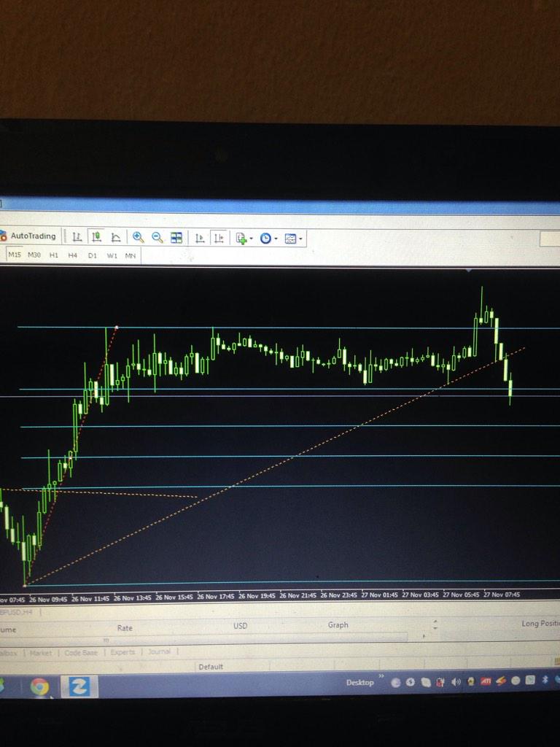Click the Default profile status entry
Image resolution: width=560 pixels, height=747 pixels.
point(211,667)
